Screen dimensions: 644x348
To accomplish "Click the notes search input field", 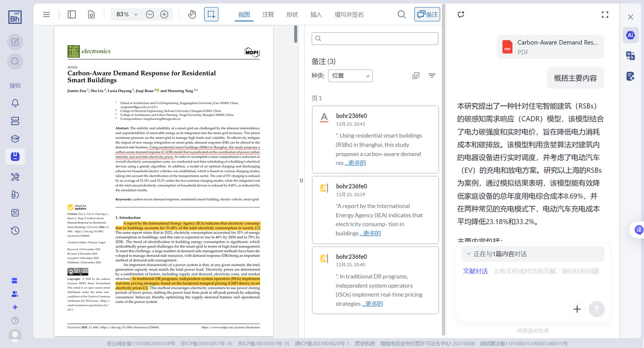I will tap(375, 39).
